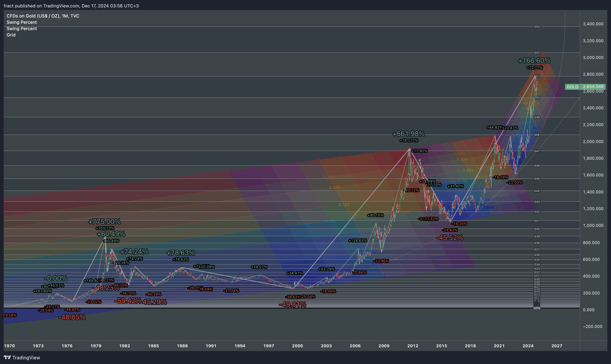
Task: Click the current price 2,654.548 label
Action: tap(593, 87)
